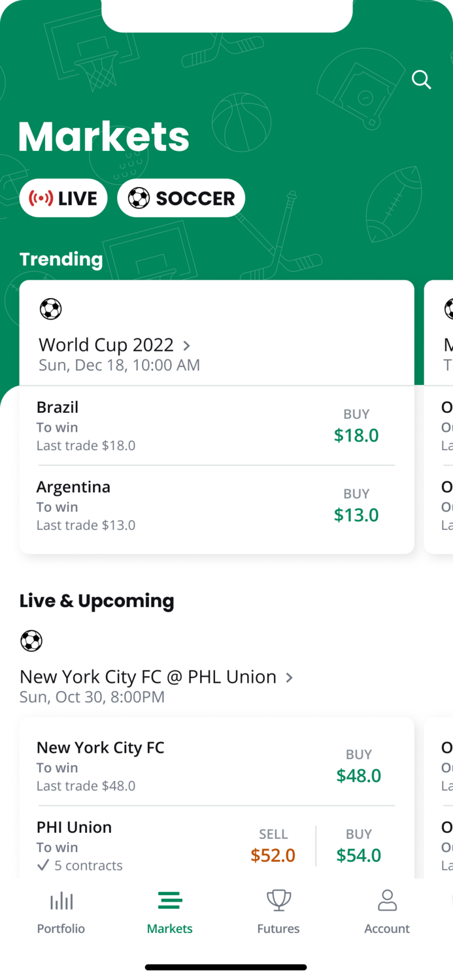Expand New York City FC @ PHL Union chevron
Screen dimensions: 453x980
tap(289, 678)
